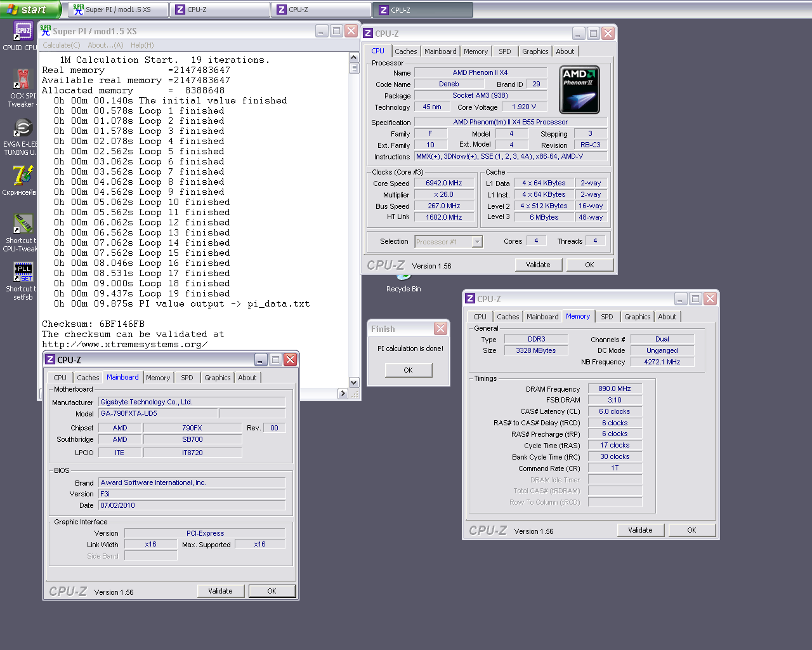Select the Caches tab in the CPU window
The image size is (812, 650).
click(x=406, y=51)
